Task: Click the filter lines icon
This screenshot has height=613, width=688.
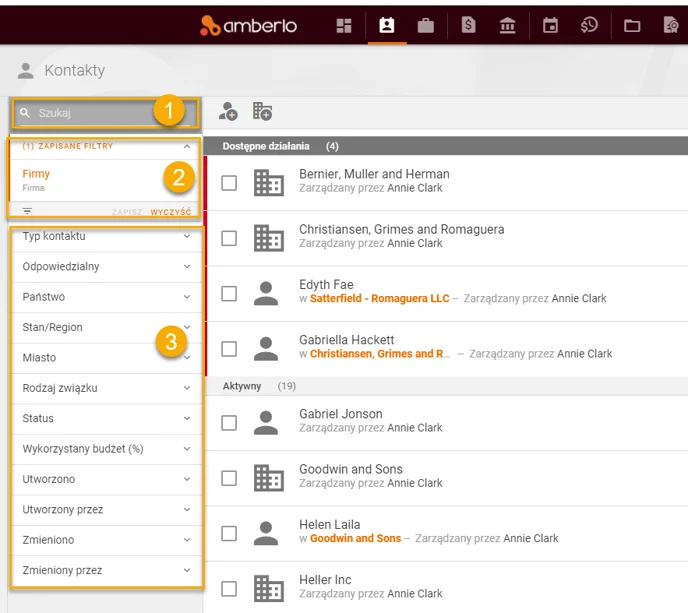Action: [27, 211]
